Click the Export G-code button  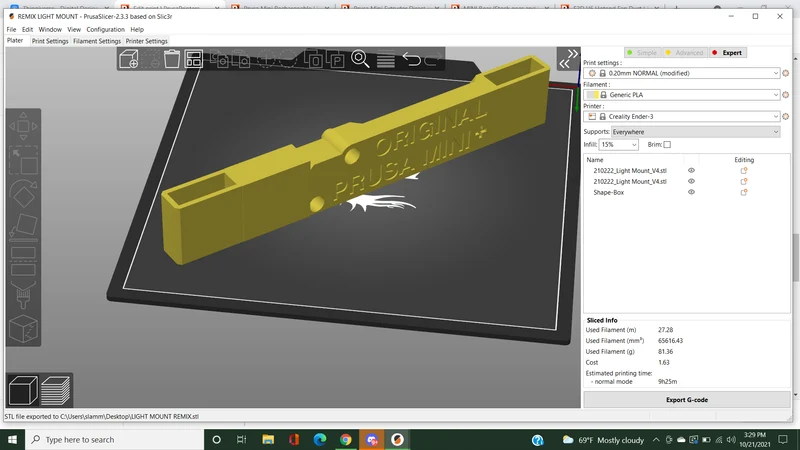(x=687, y=400)
